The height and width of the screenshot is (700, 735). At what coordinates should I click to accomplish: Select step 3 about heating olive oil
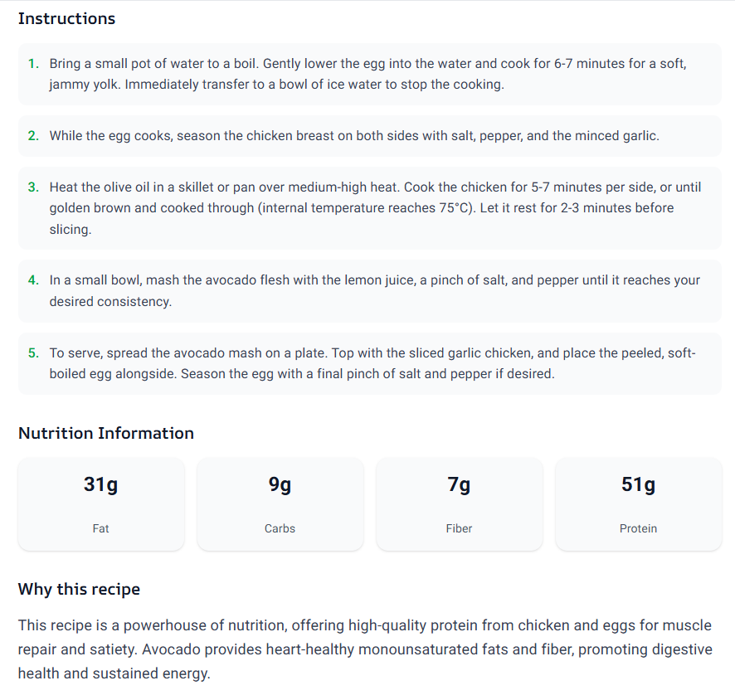tap(369, 208)
